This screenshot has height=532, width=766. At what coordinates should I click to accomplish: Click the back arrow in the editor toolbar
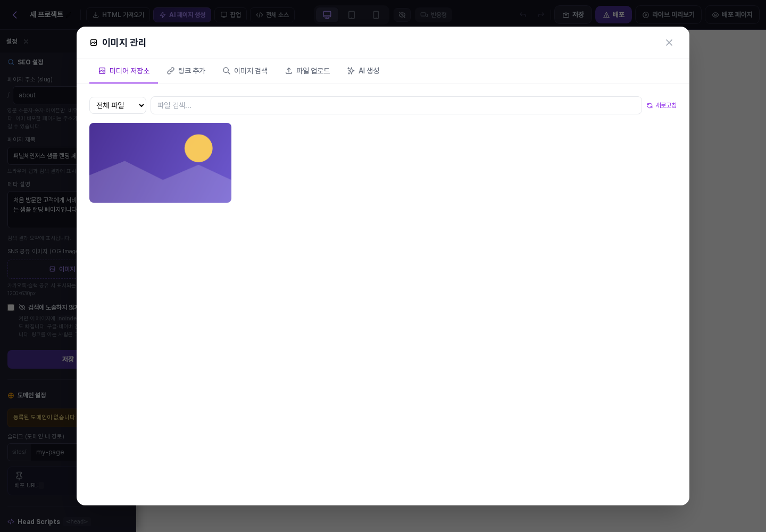15,15
